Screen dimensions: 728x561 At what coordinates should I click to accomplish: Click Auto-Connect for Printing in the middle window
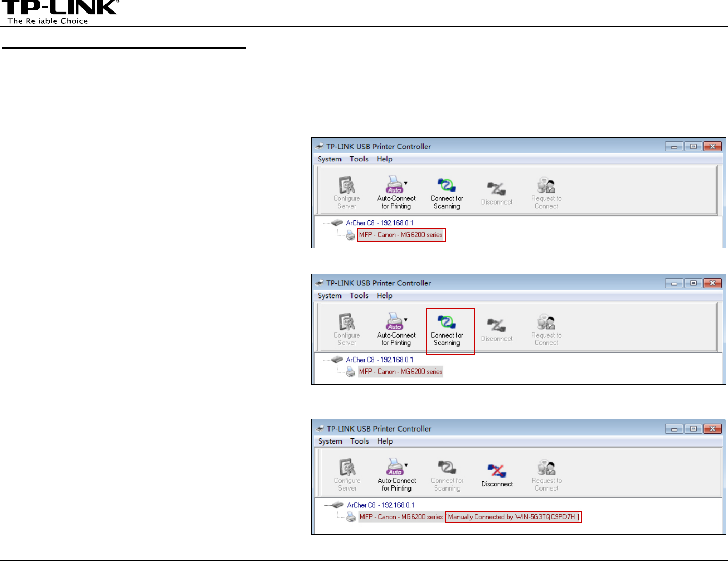click(396, 330)
